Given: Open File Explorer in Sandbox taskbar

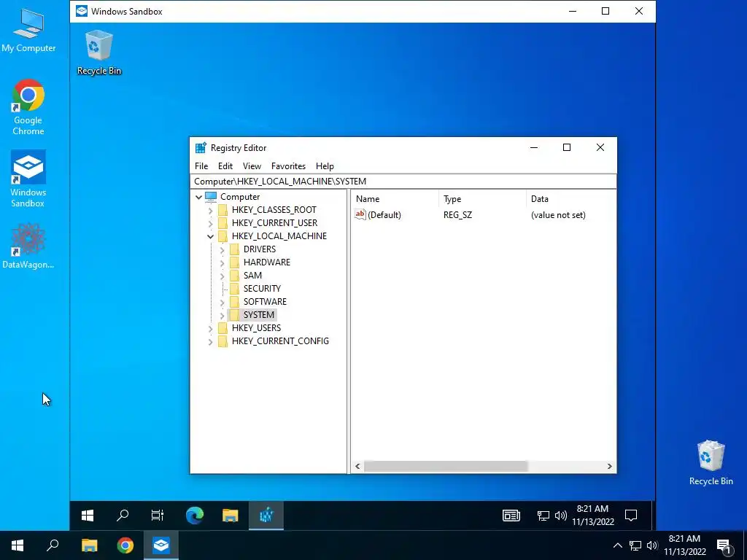Looking at the screenshot, I should 230,516.
